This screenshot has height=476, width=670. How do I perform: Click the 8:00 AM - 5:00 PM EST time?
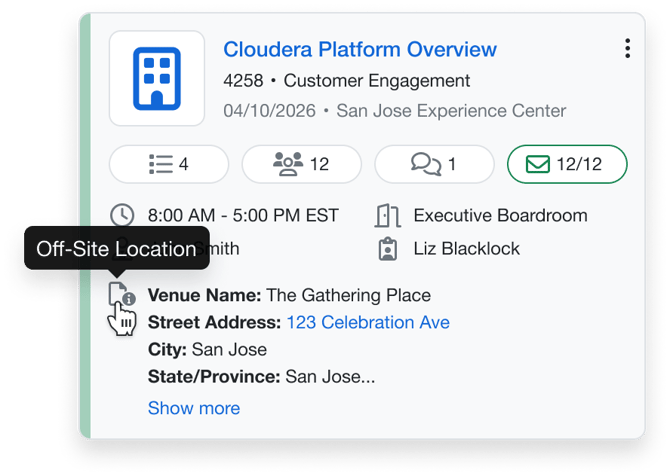243,215
